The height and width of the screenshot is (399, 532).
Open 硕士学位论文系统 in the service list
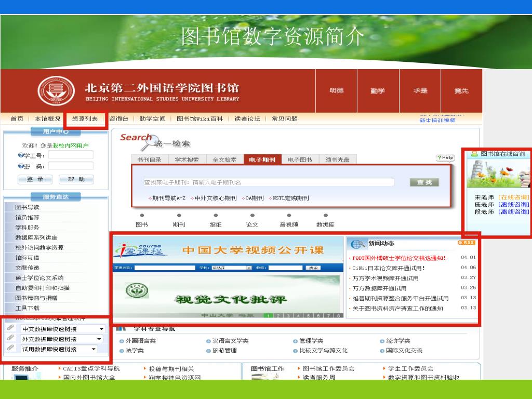(x=39, y=278)
